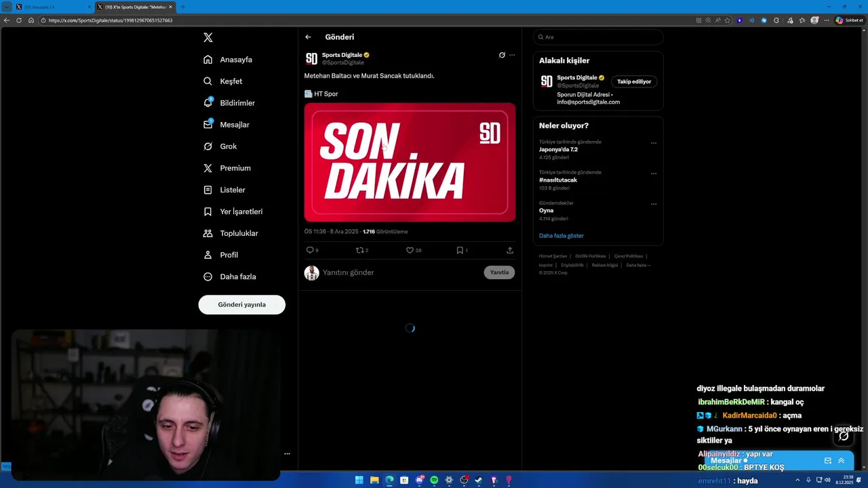Click the Grok icon on the post
Viewport: 868px width, 488px height.
(502, 55)
